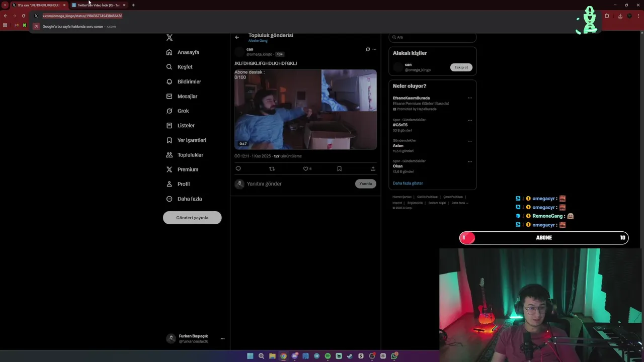Open the Mesajlar page
Screen dimensions: 644x362
point(182,96)
